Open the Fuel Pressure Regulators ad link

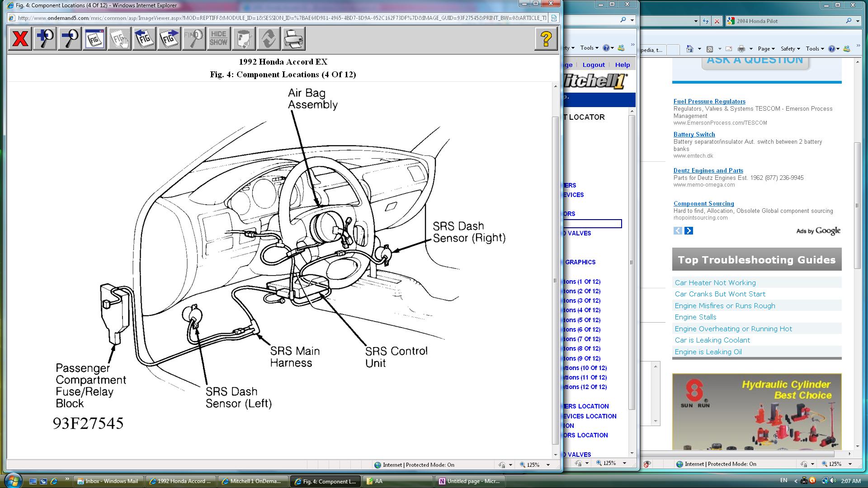coord(709,101)
